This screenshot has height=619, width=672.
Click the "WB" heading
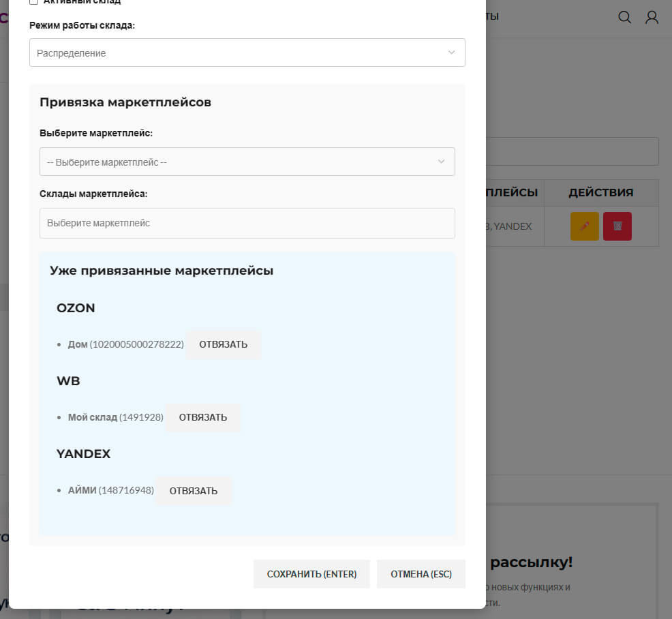coord(69,380)
